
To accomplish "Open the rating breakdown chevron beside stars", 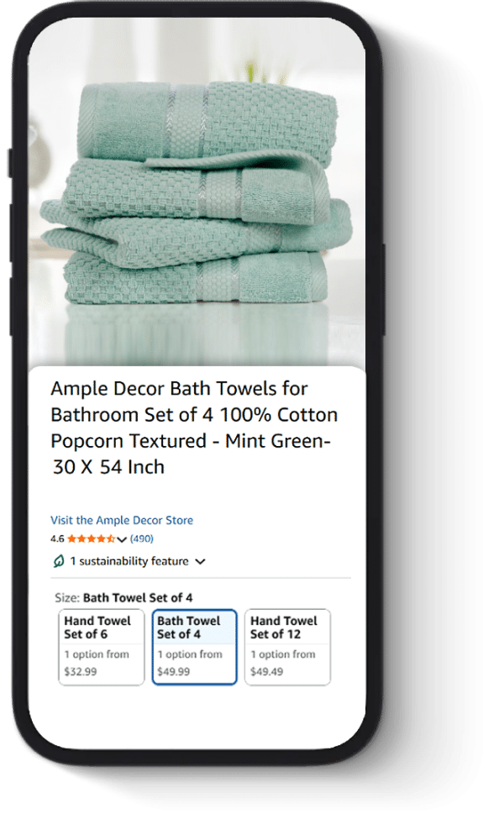I will click(122, 539).
